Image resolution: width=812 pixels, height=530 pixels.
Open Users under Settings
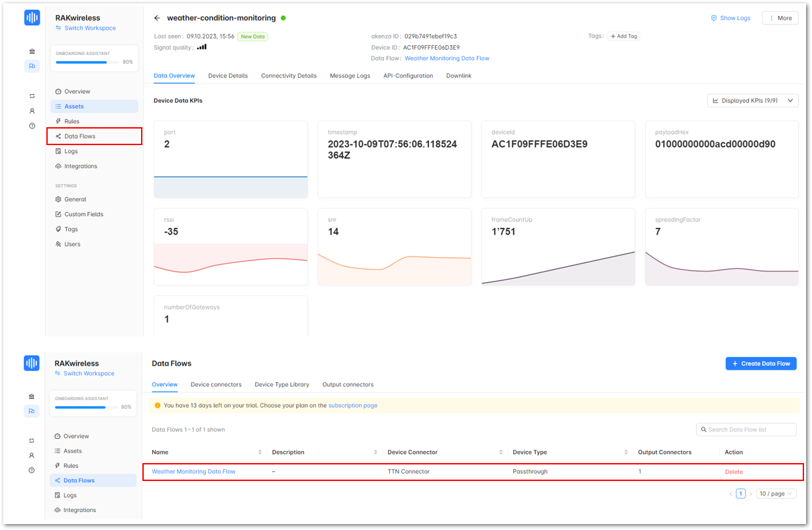tap(94, 244)
